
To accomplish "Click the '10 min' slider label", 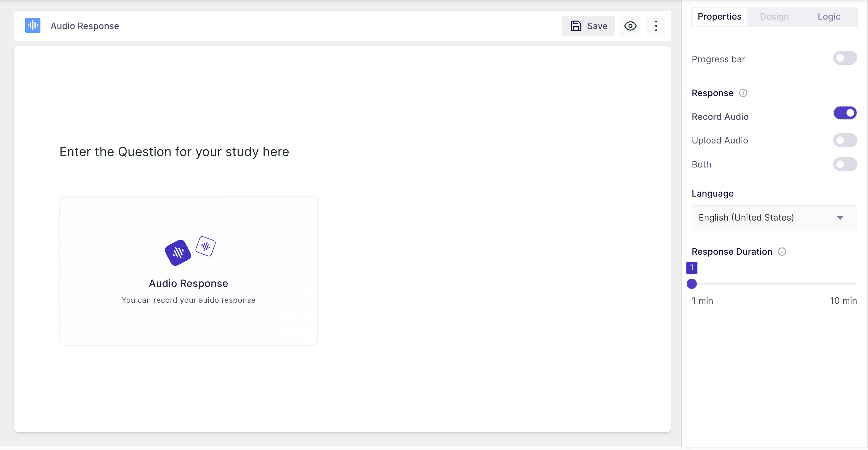I will point(843,300).
